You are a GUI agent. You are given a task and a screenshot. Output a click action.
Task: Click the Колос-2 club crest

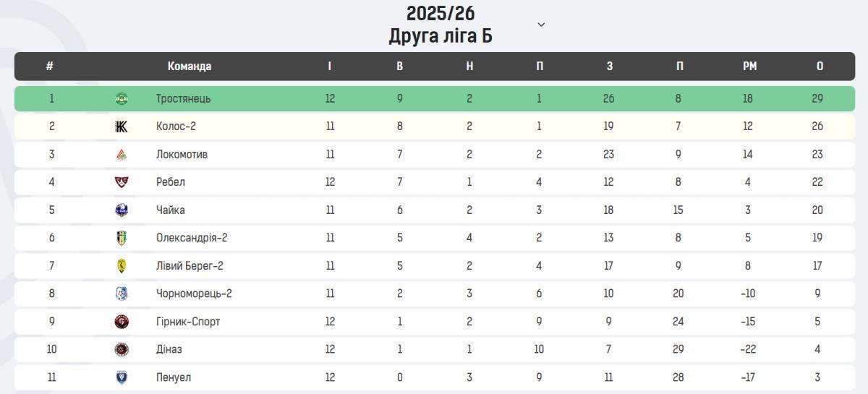[122, 127]
